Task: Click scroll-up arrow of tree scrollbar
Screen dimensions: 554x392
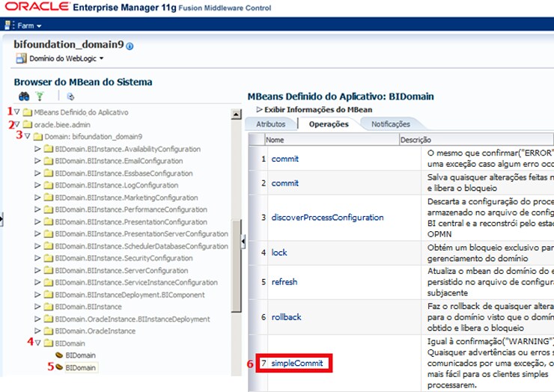Action: coord(236,114)
